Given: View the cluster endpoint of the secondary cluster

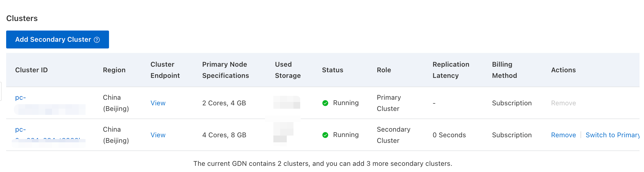Looking at the screenshot, I should (158, 135).
